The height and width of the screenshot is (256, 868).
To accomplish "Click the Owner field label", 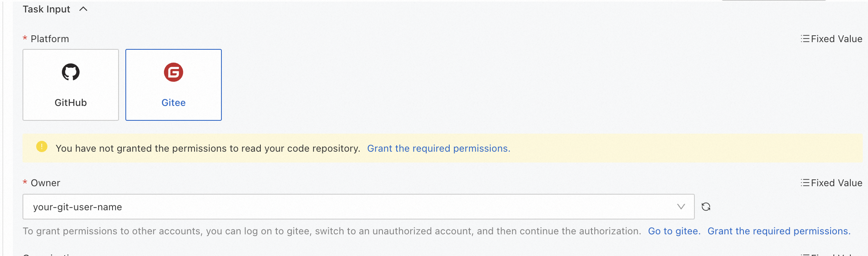I will tap(45, 183).
